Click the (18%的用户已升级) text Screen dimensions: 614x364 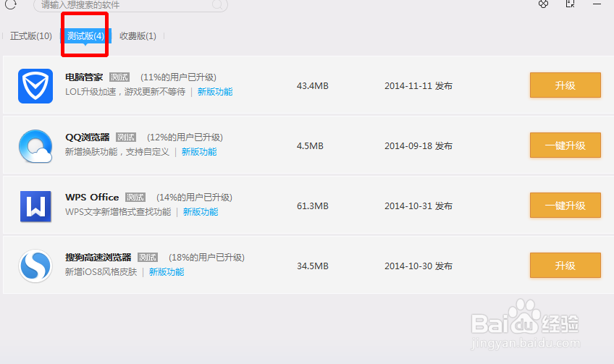point(206,257)
